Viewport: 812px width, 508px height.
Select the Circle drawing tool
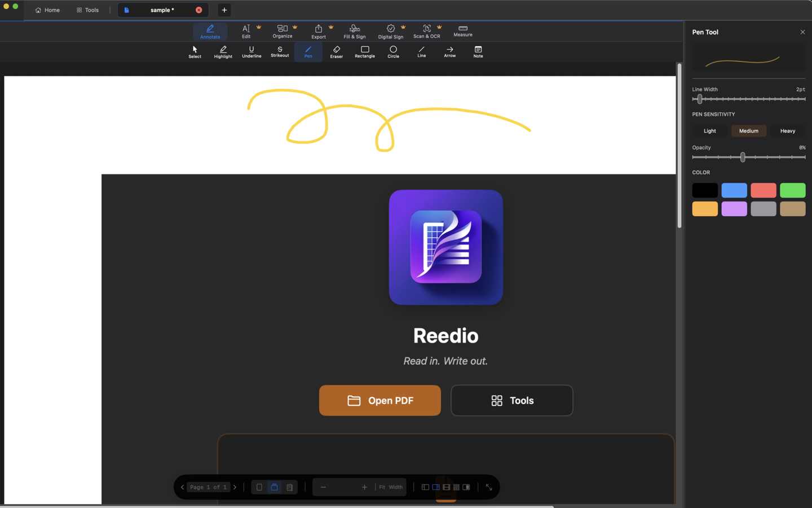[393, 52]
